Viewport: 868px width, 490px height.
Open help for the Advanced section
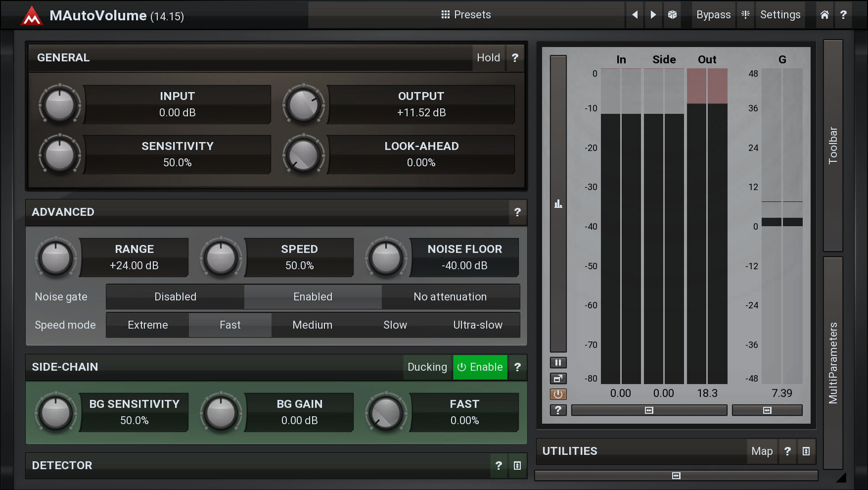pos(517,212)
